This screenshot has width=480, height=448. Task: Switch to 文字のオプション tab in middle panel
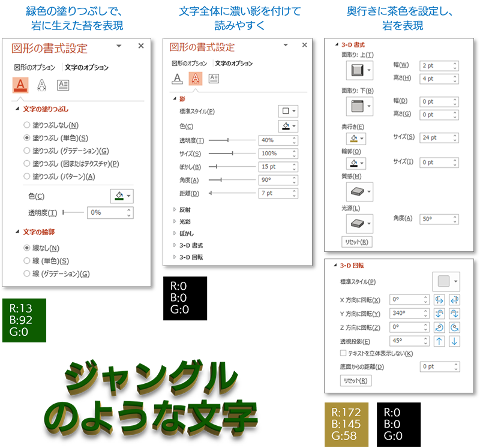click(x=233, y=63)
